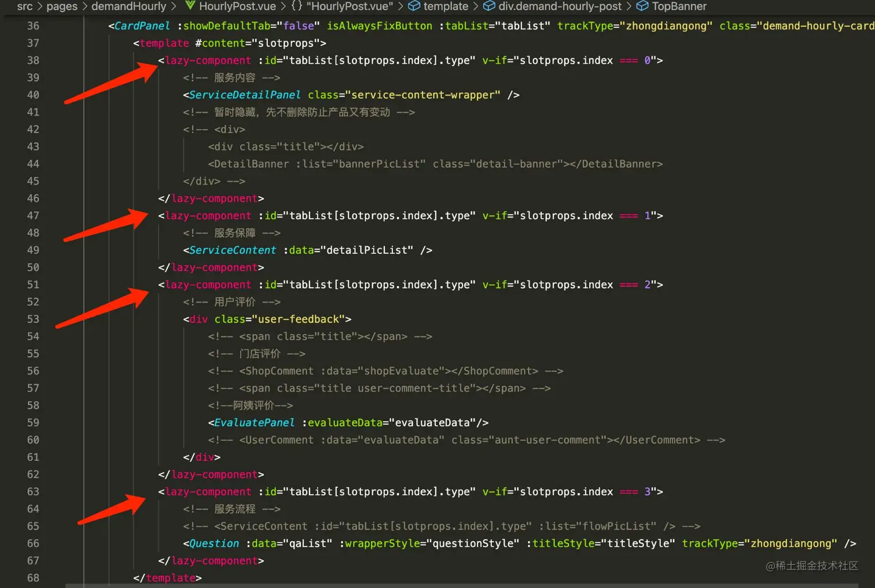Click line number 51 in the gutter
This screenshot has width=875, height=588.
point(33,285)
